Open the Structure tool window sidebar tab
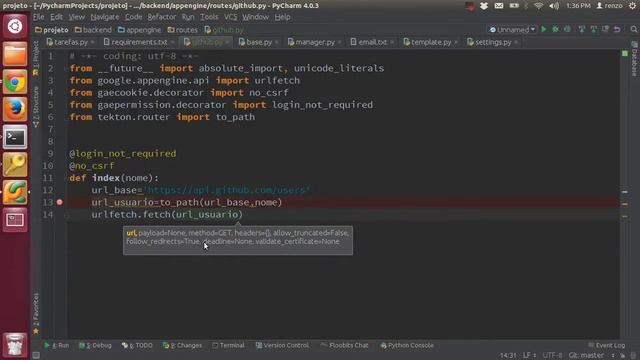The height and width of the screenshot is (360, 640). point(36,107)
